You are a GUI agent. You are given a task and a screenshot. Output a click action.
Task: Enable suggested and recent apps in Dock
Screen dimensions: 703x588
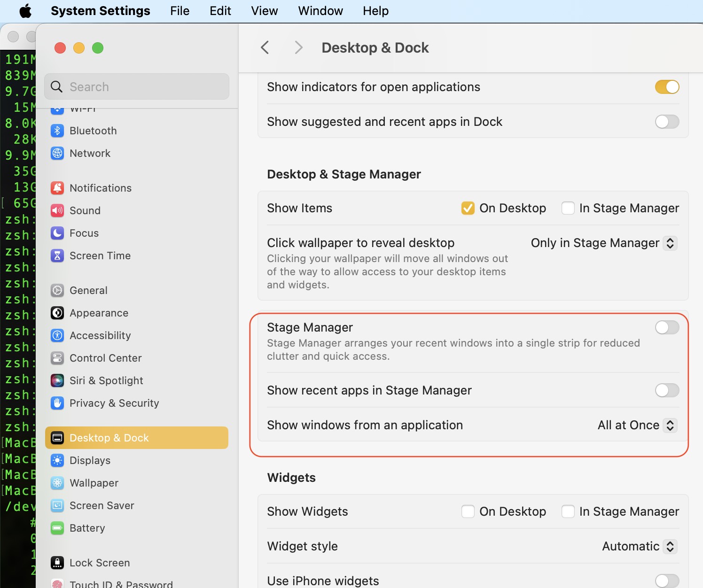tap(667, 122)
